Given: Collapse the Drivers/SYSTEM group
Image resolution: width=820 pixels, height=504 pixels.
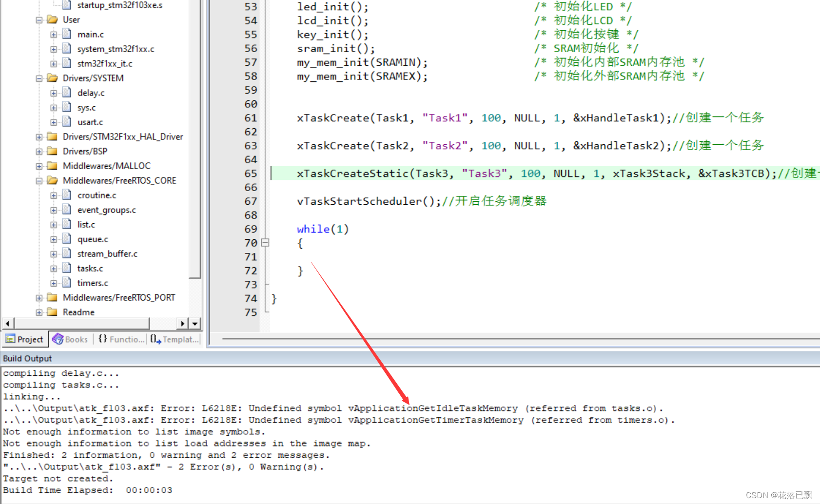Looking at the screenshot, I should (x=39, y=78).
